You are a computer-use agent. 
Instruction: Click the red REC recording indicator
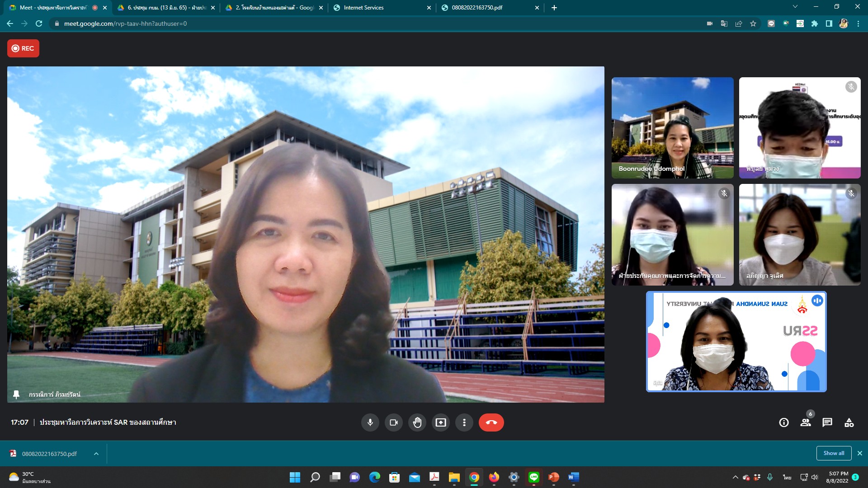(x=23, y=48)
